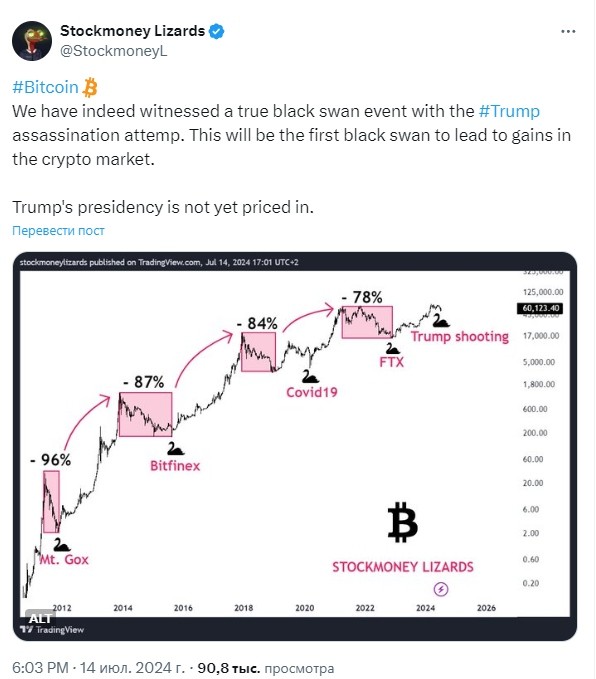
Task: Click the purple lightning bolt icon on chart
Action: [x=441, y=589]
